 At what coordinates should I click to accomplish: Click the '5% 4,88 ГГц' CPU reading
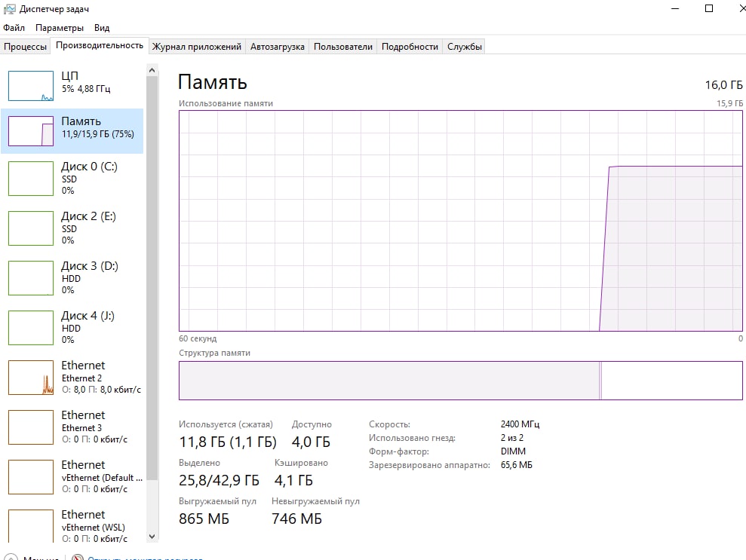coord(86,89)
